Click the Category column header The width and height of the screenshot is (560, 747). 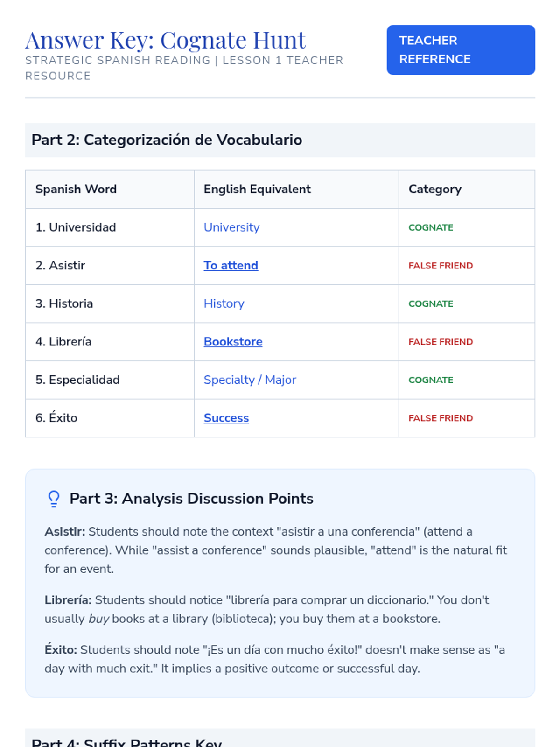pos(435,189)
